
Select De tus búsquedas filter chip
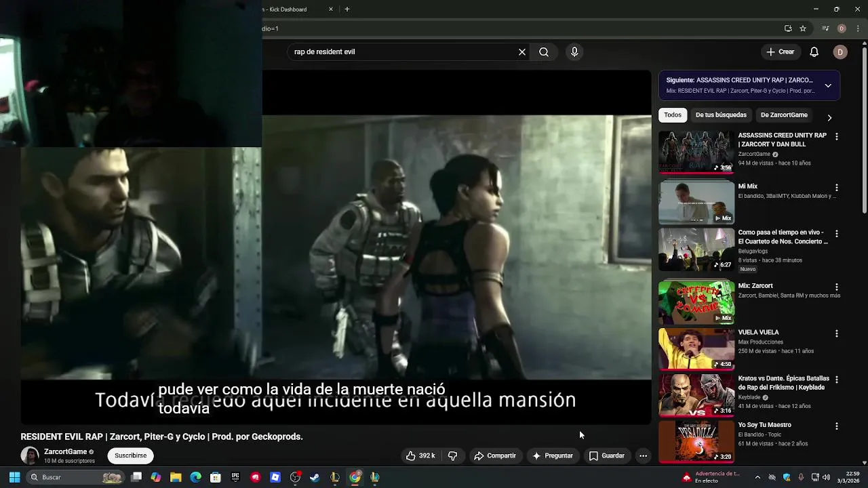(721, 115)
